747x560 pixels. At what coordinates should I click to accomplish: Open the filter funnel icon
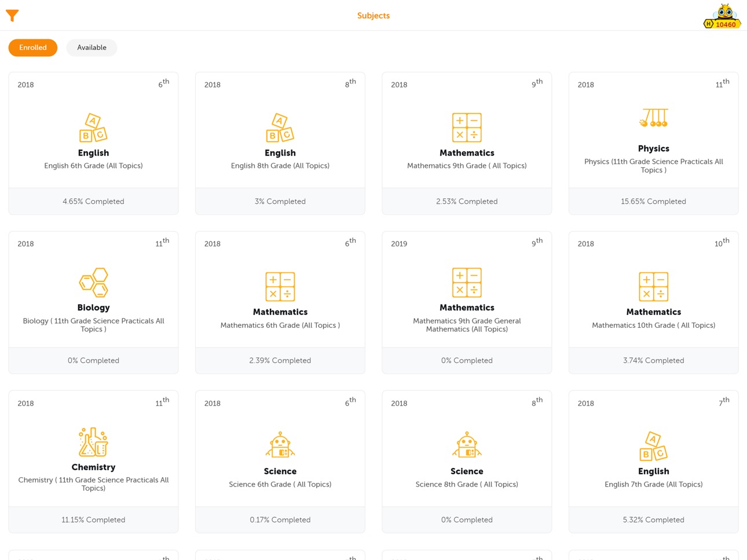(x=12, y=16)
